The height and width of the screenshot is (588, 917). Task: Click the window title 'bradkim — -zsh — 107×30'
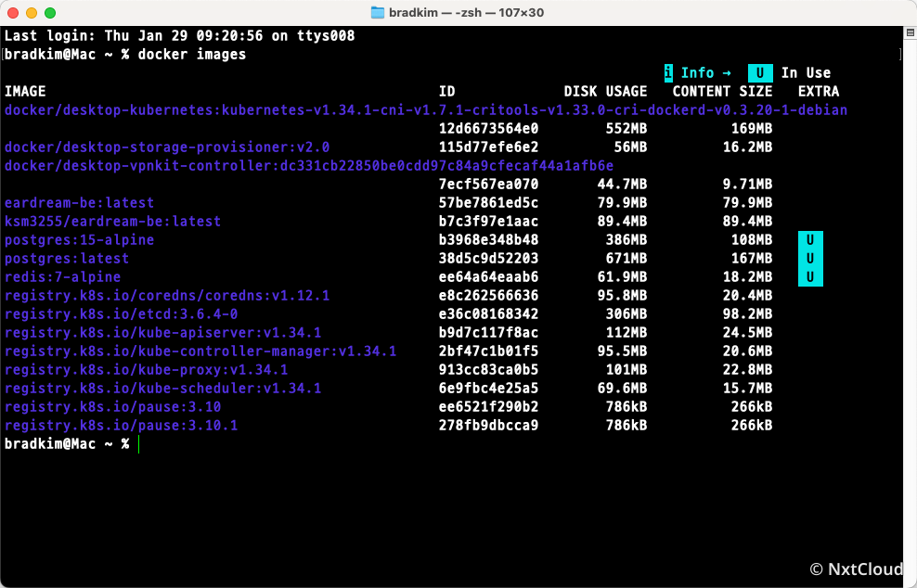tap(466, 12)
